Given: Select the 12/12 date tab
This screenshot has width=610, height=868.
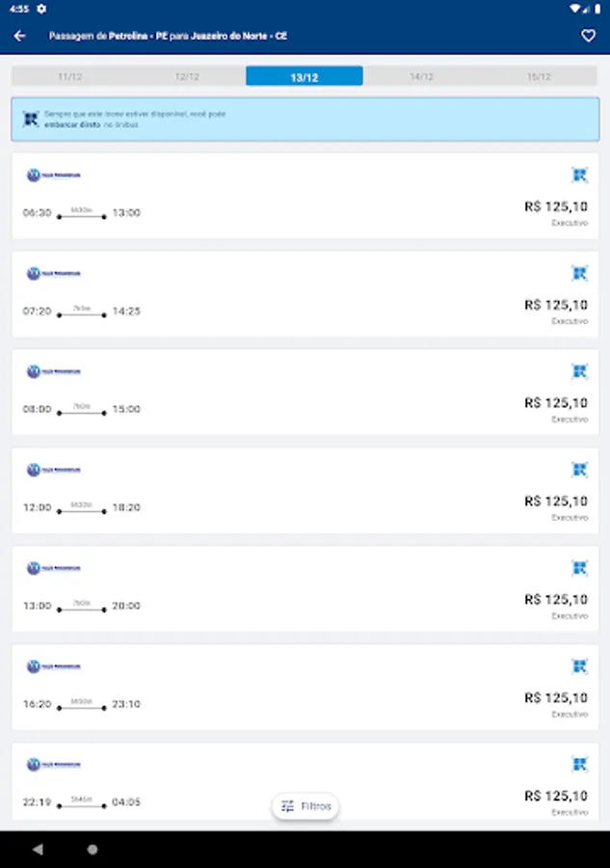Looking at the screenshot, I should 188,75.
